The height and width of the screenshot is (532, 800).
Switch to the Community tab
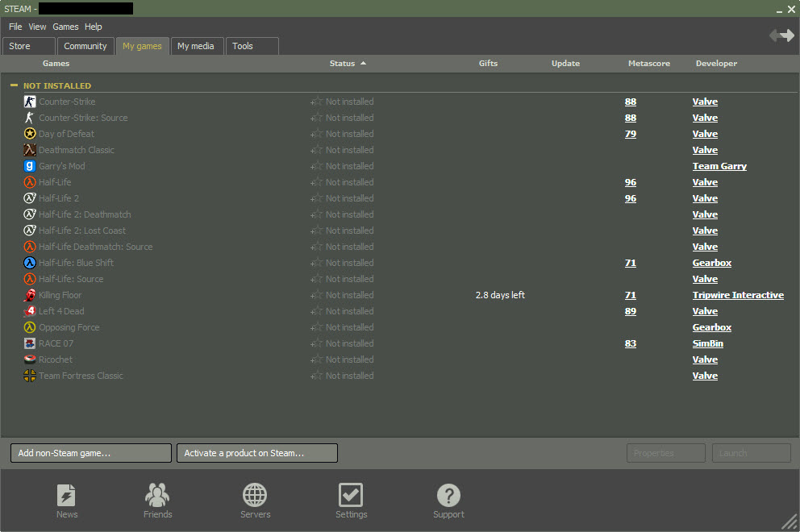pos(85,46)
